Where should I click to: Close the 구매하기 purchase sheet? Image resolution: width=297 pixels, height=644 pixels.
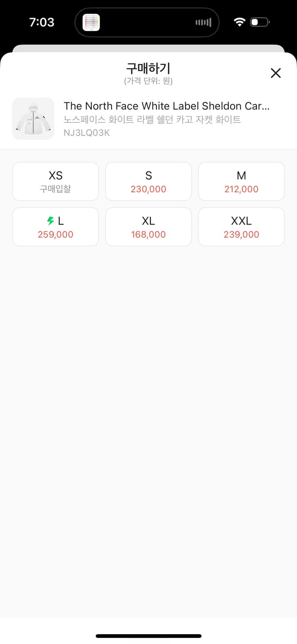[276, 73]
